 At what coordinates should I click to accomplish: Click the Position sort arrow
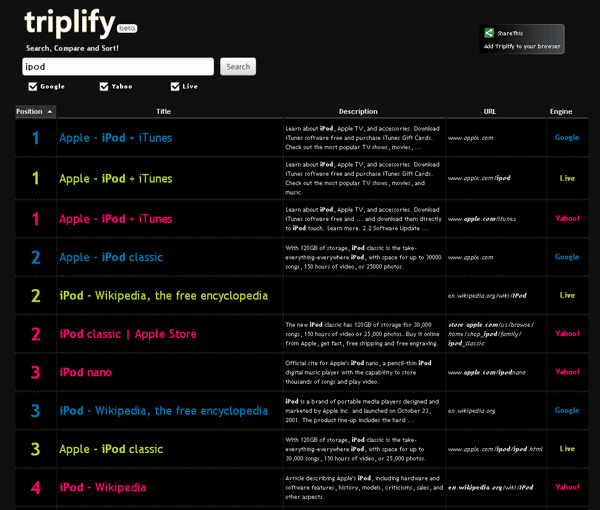point(50,112)
